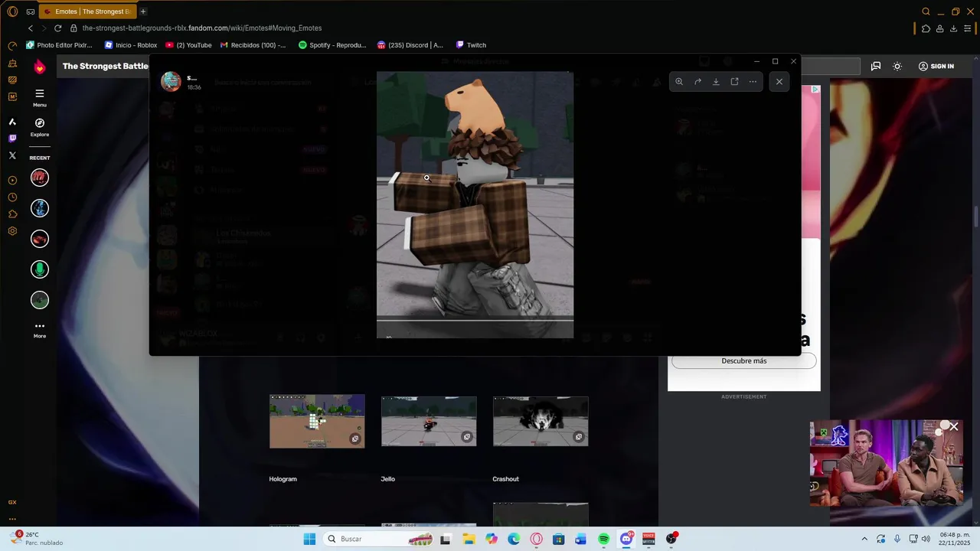Click the Crashout caption text
Screen dimensions: 980x551
click(505, 479)
